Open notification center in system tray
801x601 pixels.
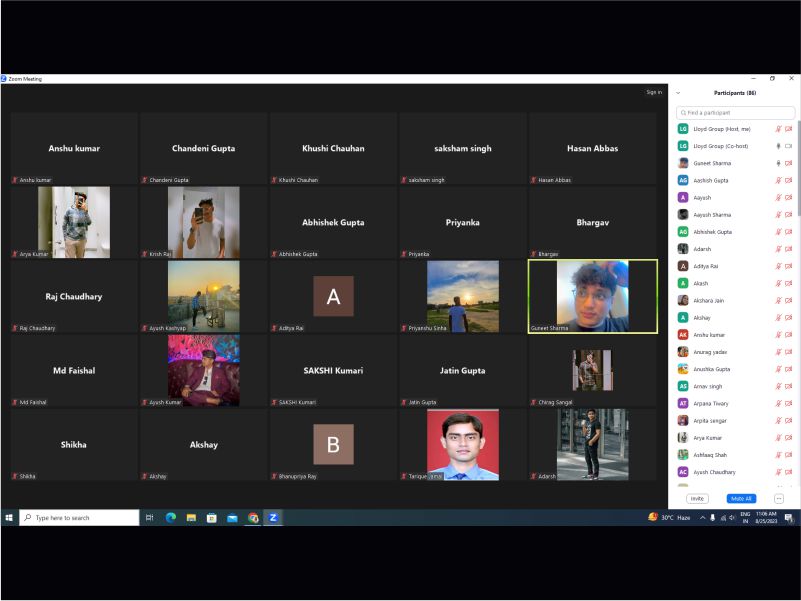[789, 518]
